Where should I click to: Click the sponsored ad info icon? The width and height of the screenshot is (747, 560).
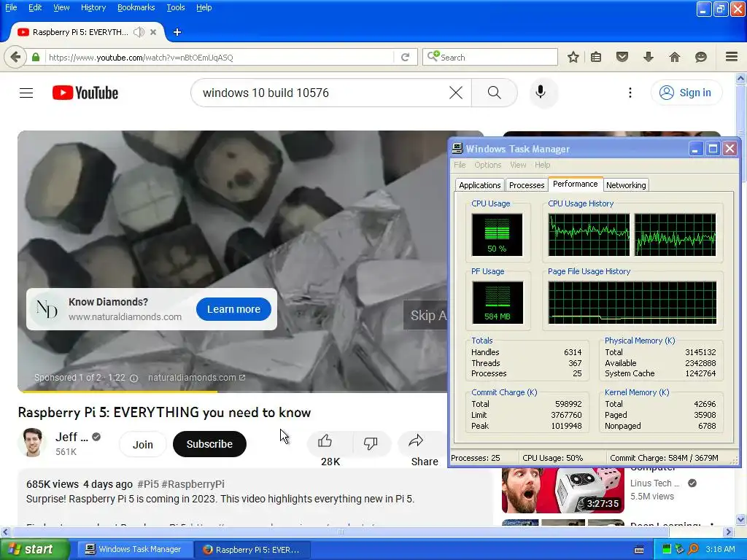(134, 378)
